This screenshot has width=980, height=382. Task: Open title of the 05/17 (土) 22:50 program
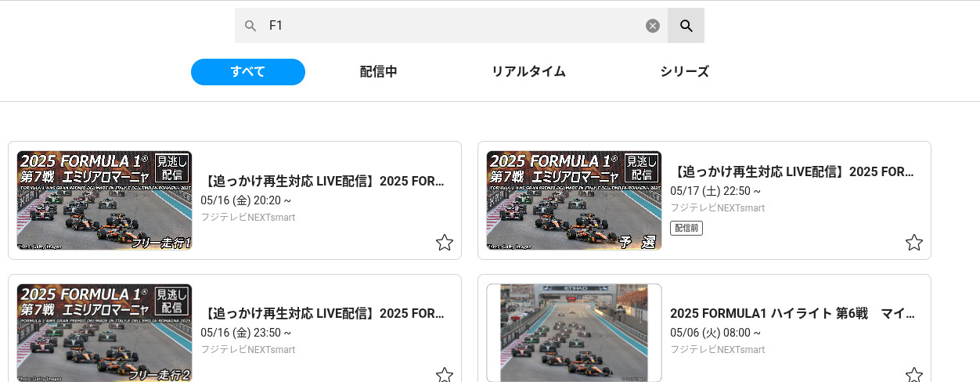click(x=792, y=171)
